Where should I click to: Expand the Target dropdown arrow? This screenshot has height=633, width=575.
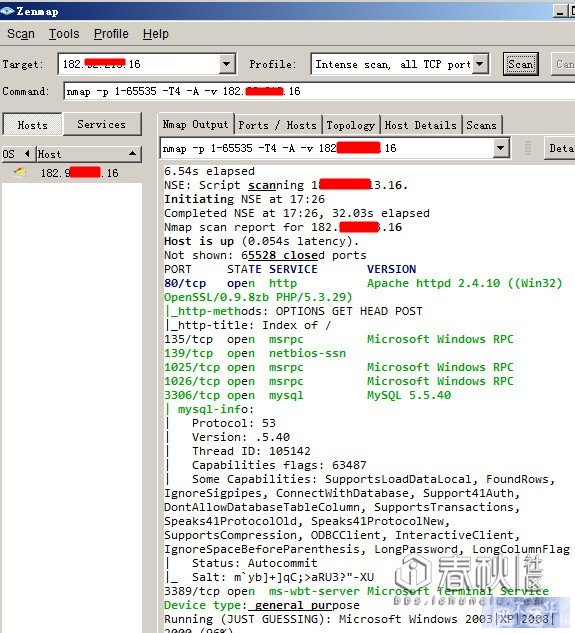coord(227,64)
